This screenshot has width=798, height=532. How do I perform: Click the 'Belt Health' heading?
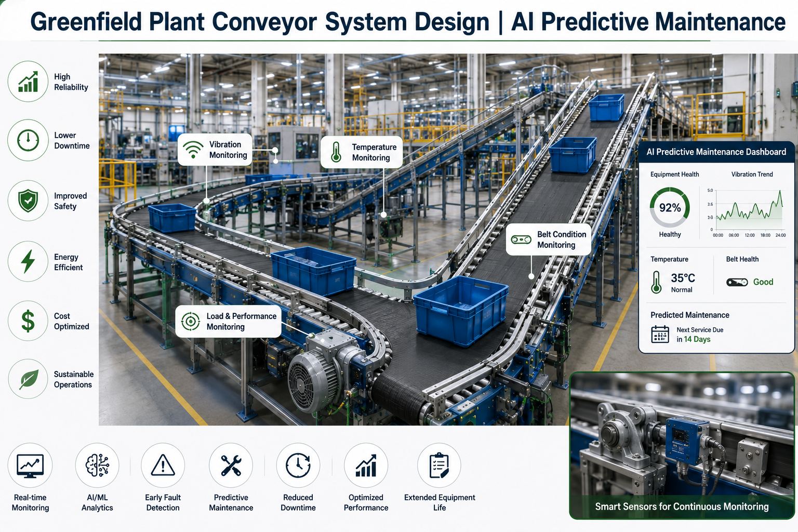click(742, 259)
